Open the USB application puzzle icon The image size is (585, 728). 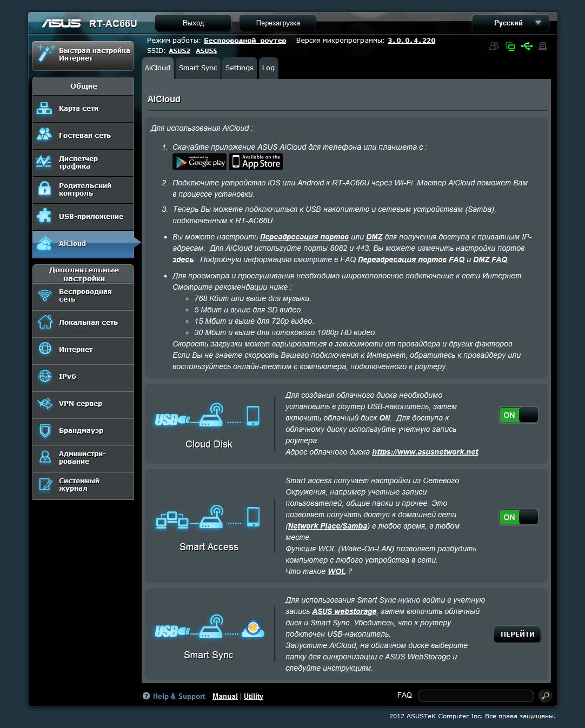tap(44, 216)
